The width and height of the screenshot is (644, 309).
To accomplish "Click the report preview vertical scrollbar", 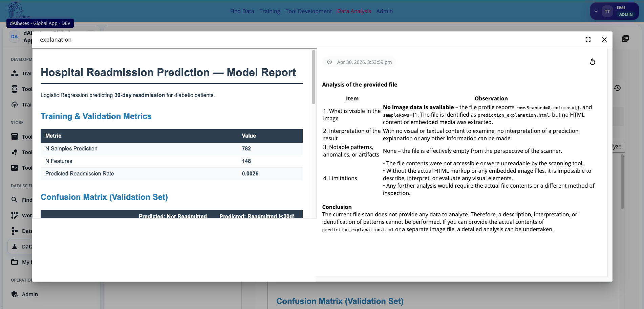I will (x=314, y=77).
